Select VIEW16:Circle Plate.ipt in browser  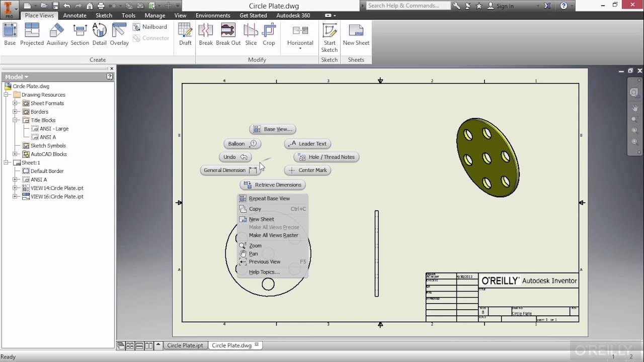click(57, 197)
